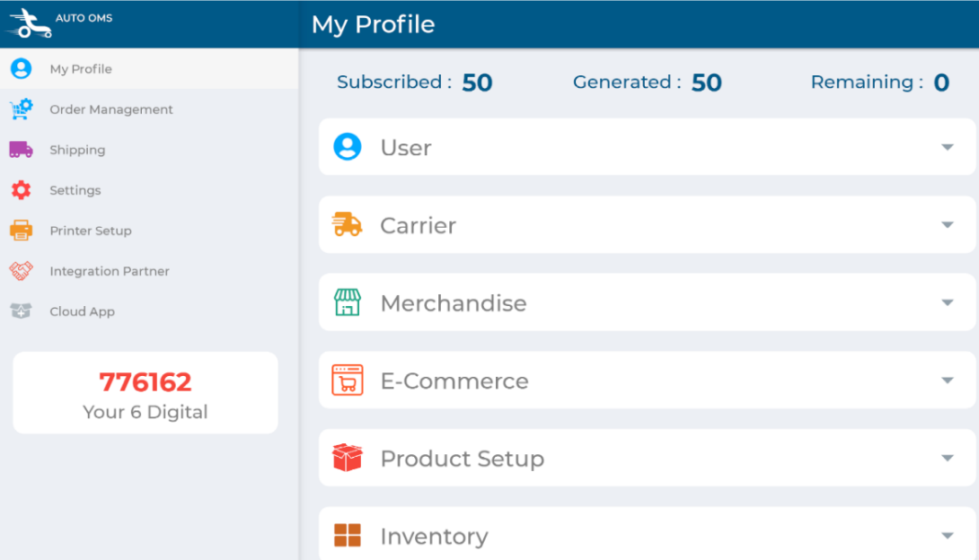Click the purple Shipping truck icon
The height and width of the screenshot is (560, 979).
point(21,150)
